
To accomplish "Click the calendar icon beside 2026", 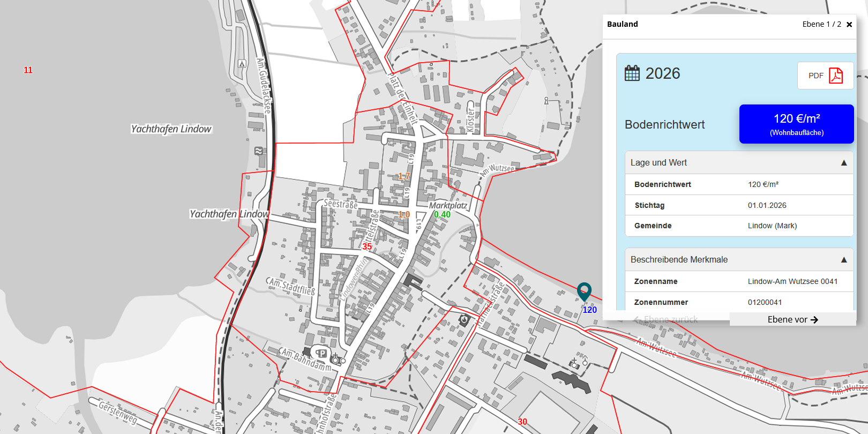I will click(632, 73).
